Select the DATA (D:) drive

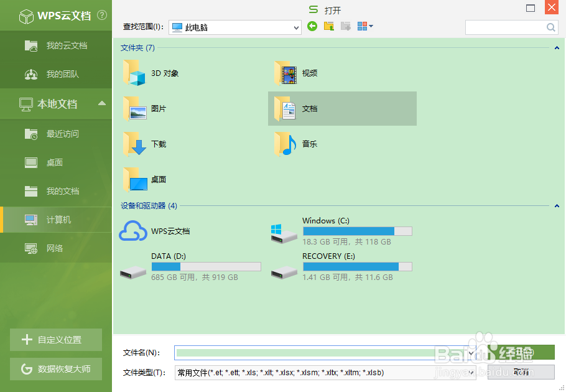190,267
